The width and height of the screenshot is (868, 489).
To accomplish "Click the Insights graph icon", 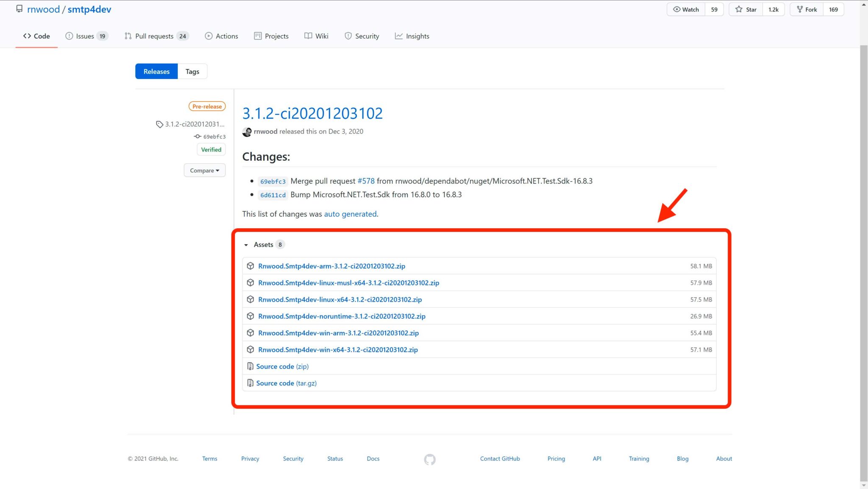I will [x=399, y=36].
